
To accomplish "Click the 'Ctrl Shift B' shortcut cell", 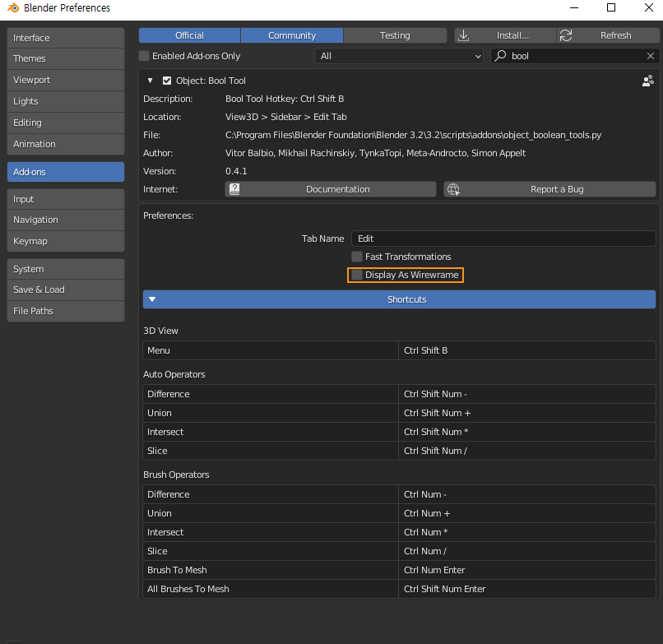I will pos(527,350).
